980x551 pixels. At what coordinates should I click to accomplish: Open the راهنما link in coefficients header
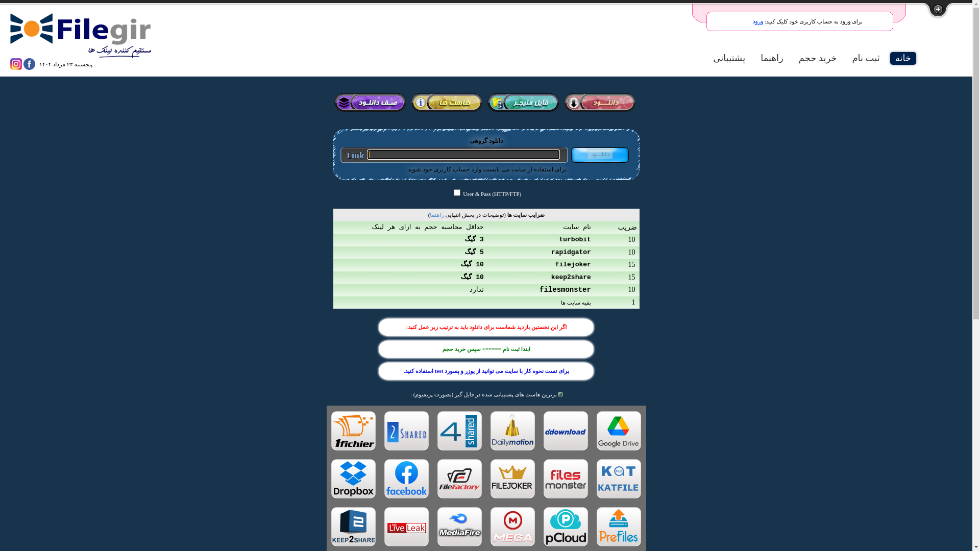(x=436, y=215)
